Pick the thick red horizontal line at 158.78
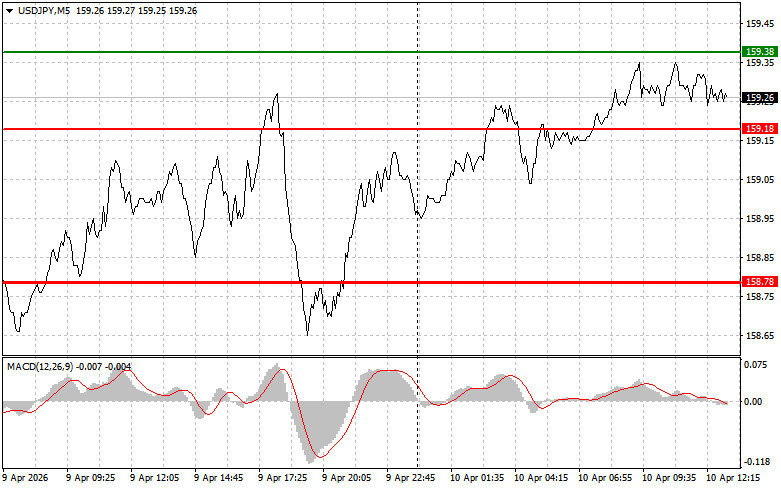 [372, 282]
